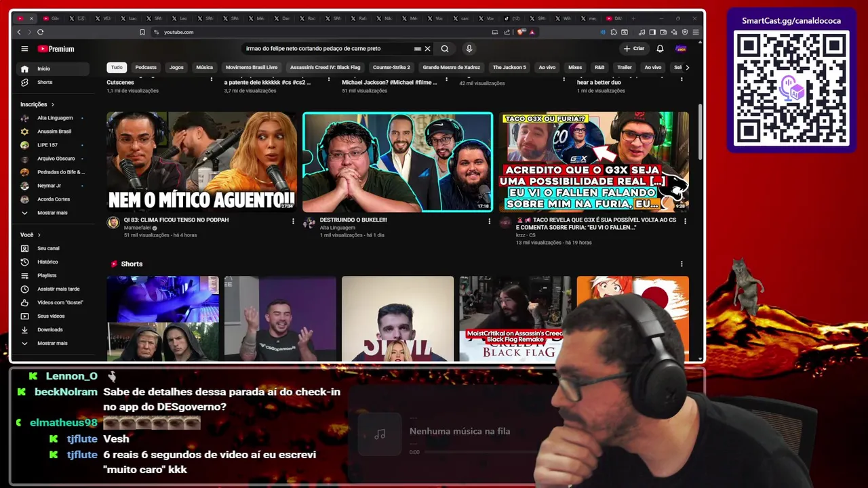The width and height of the screenshot is (868, 488).
Task: Select Grande Mestre de Xadrez chip
Action: (451, 67)
